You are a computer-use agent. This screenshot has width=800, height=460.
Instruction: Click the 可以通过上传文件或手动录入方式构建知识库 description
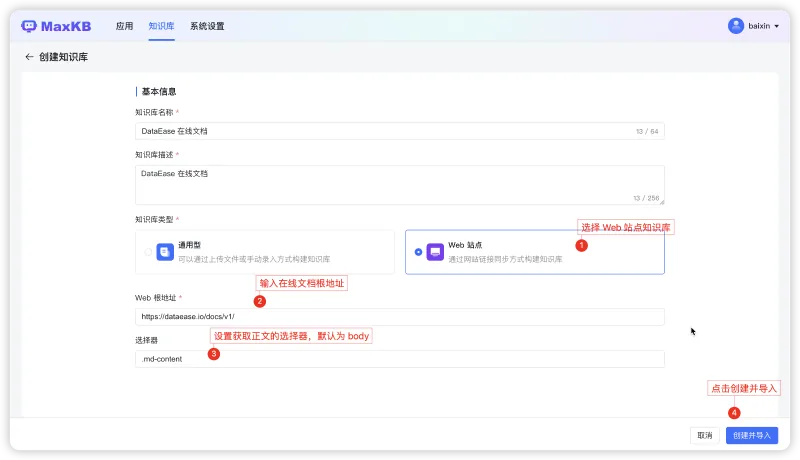(254, 259)
